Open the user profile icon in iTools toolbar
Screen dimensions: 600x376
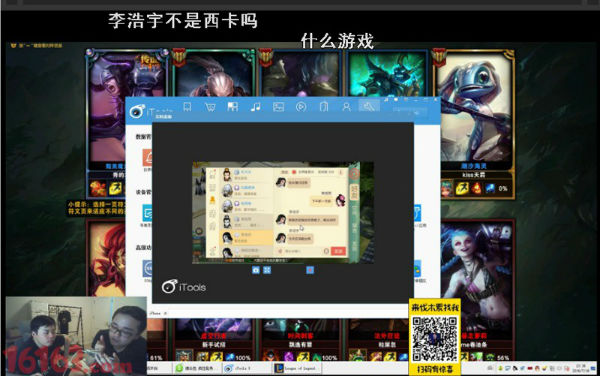(346, 107)
